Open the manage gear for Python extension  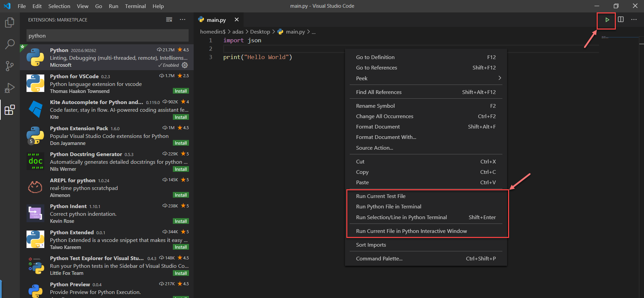(x=185, y=65)
